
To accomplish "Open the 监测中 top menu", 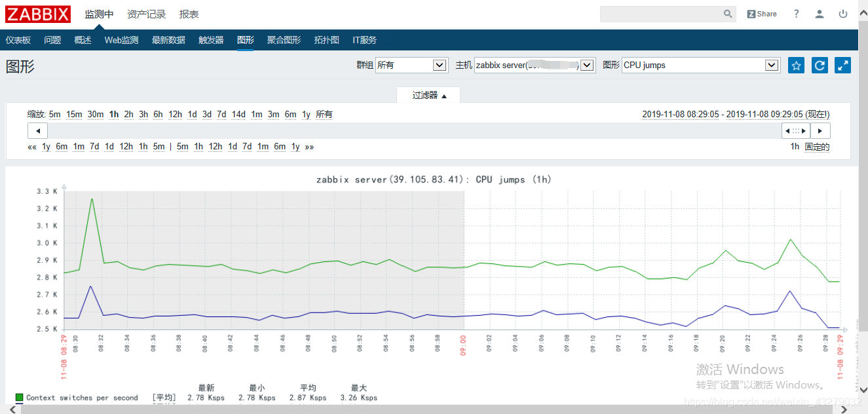I will point(99,14).
